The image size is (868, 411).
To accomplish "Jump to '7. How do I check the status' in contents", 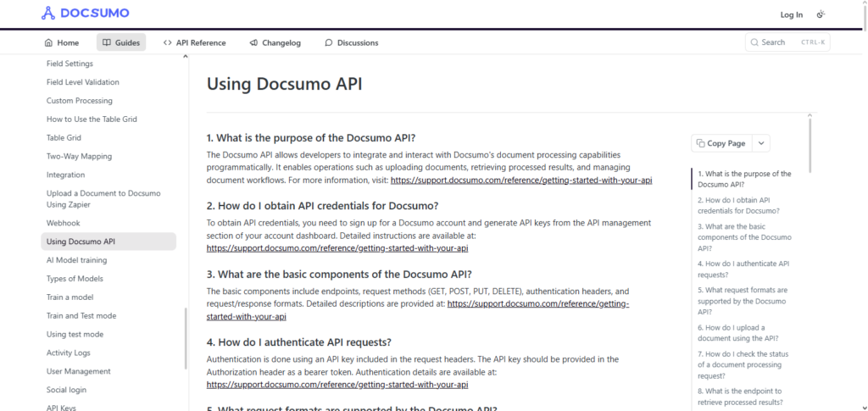I will click(743, 364).
